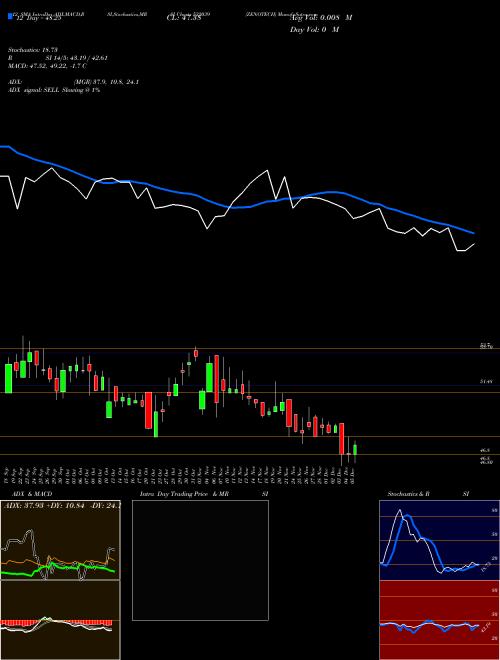The width and height of the screenshot is (500, 660).
Task: Click the 'Intra Day Trading Price & MR' title
Action: [184, 494]
